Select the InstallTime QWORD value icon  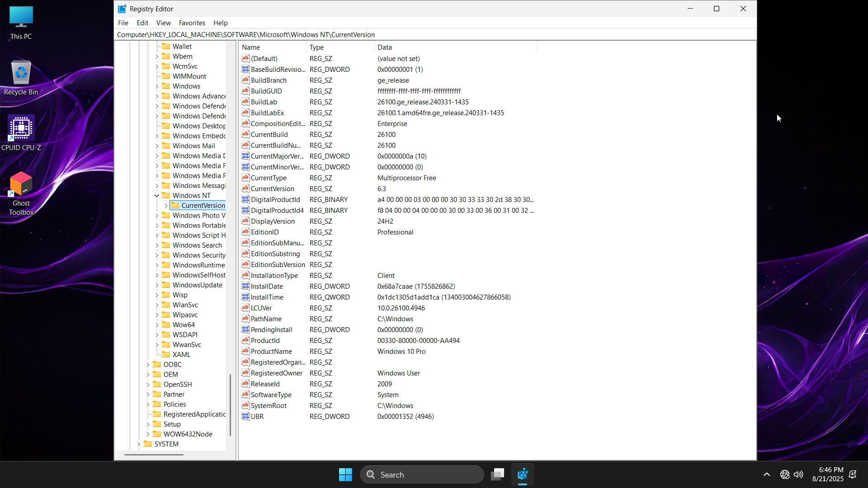(x=245, y=297)
